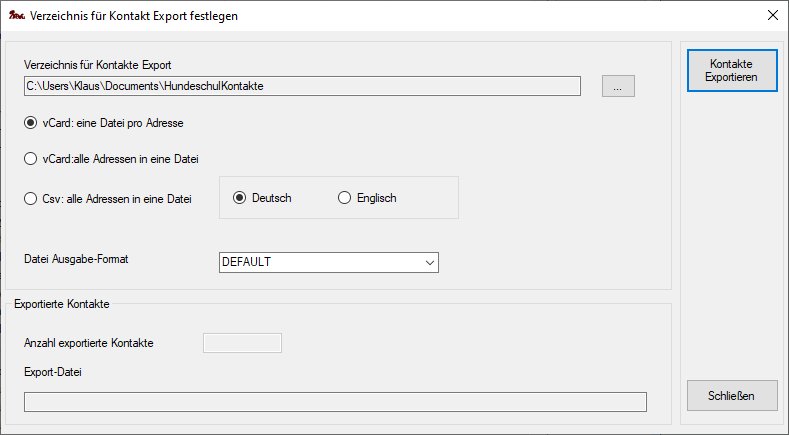Click the 'Exportierte Kontakte' group heading
Screen dimensions: 789x435
coord(62,302)
